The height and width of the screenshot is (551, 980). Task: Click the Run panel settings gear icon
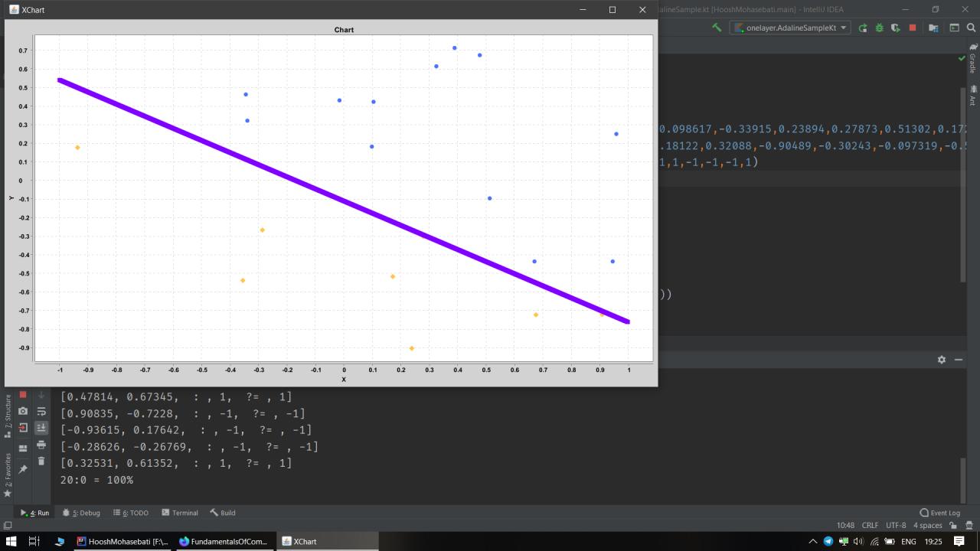pyautogui.click(x=942, y=360)
